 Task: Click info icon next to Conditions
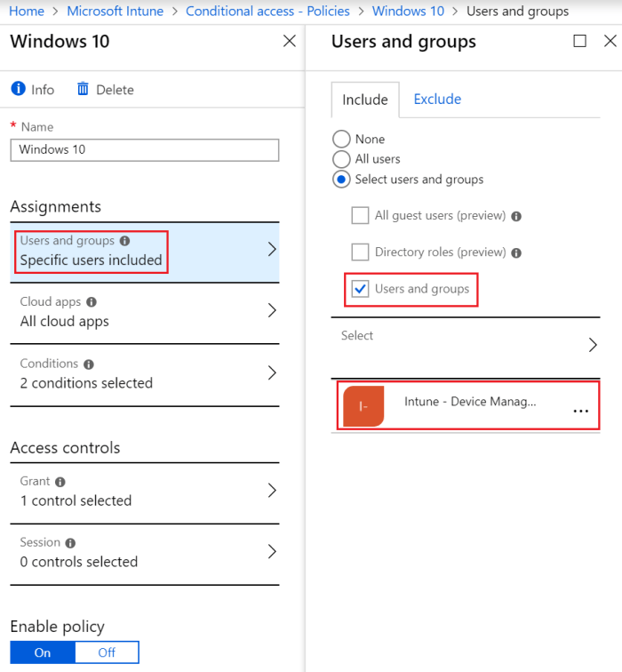(x=89, y=364)
